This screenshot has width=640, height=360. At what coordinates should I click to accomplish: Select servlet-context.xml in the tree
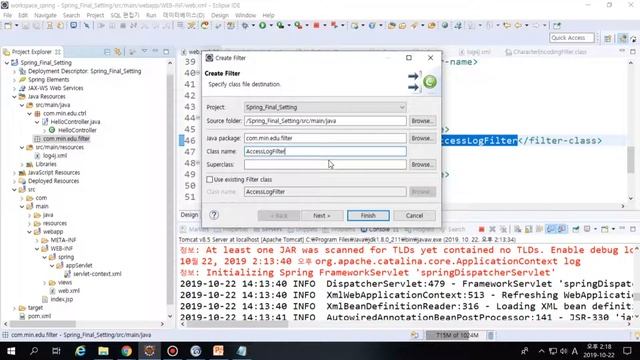click(x=97, y=274)
